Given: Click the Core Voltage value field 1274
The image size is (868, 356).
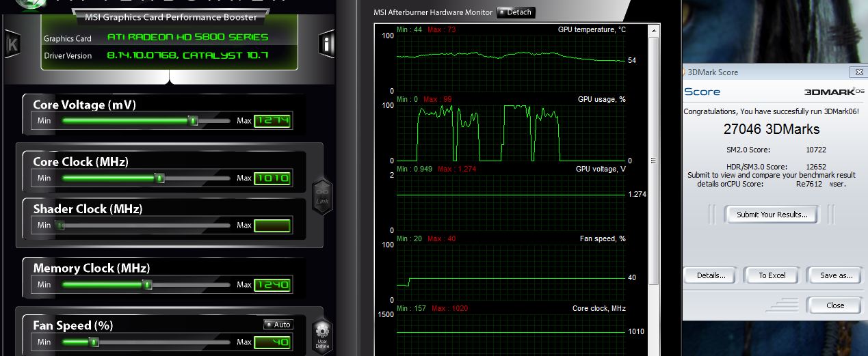Looking at the screenshot, I should tap(273, 121).
